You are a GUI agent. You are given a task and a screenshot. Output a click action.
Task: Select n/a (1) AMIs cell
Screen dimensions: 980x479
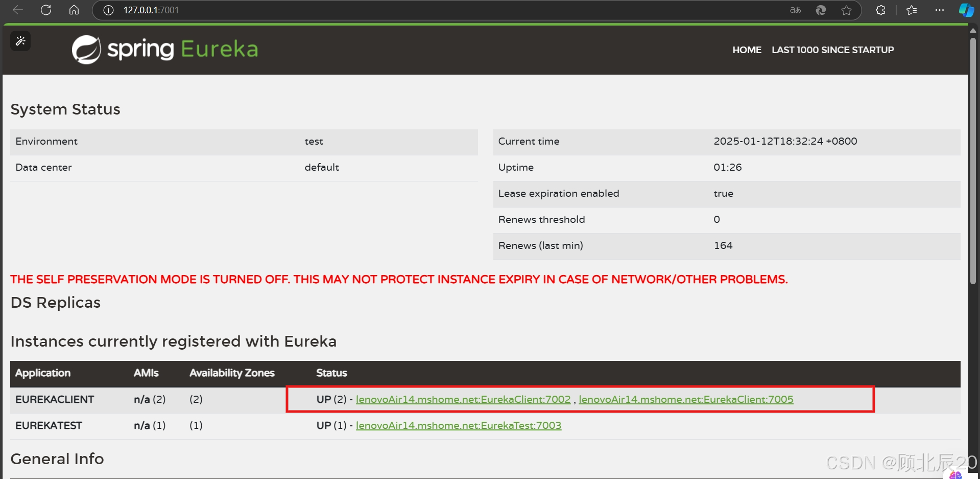pos(150,425)
